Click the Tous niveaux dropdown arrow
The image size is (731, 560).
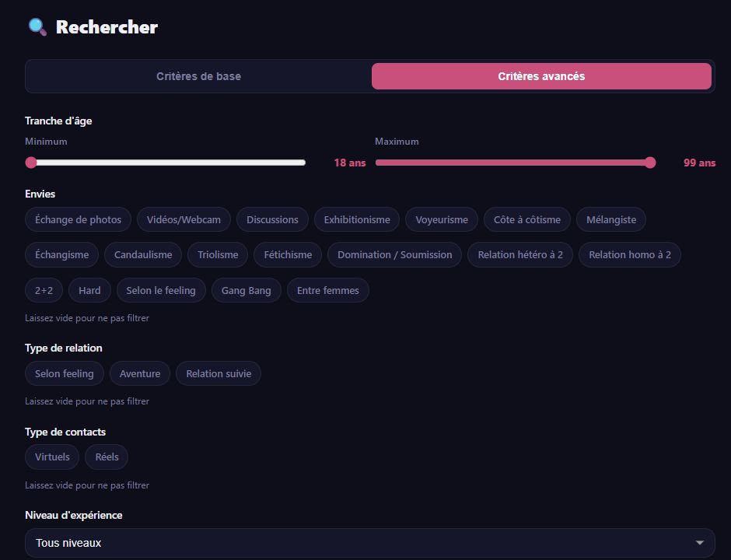point(699,543)
